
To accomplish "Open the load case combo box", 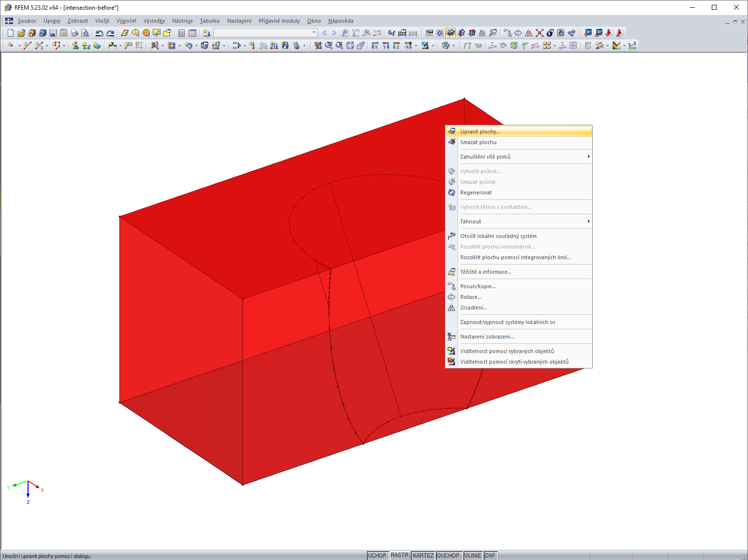I will (x=265, y=33).
